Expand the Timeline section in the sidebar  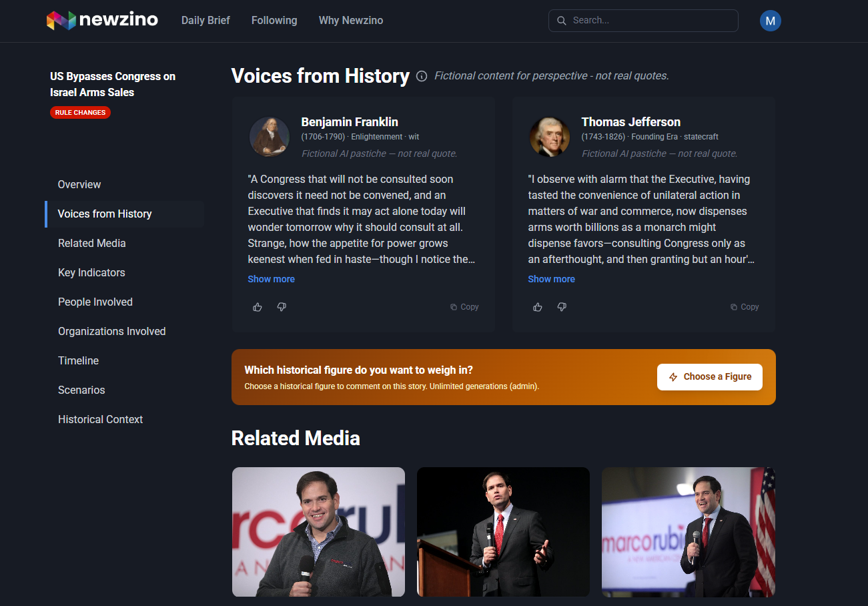point(78,360)
